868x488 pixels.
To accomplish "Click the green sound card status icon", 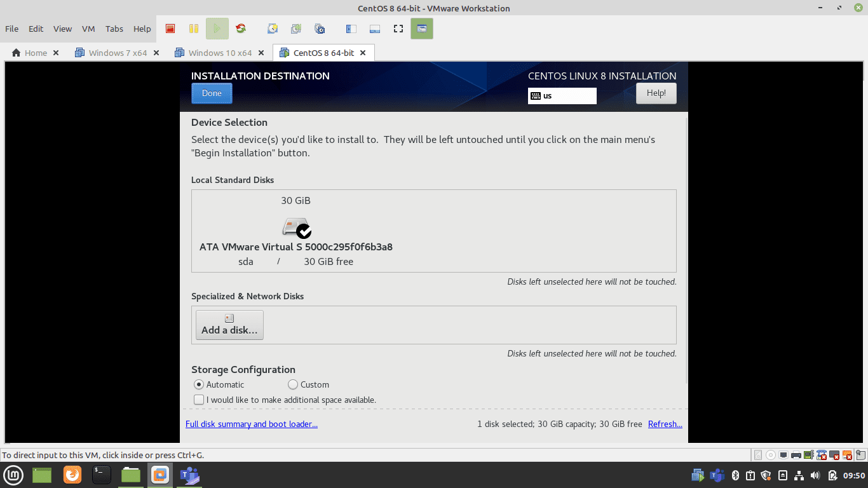I will [x=809, y=455].
